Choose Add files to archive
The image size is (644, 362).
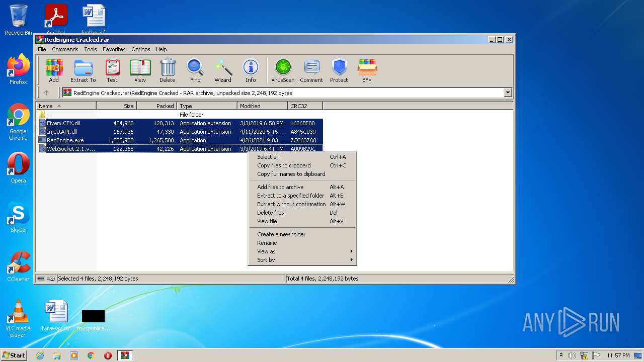click(x=302, y=187)
